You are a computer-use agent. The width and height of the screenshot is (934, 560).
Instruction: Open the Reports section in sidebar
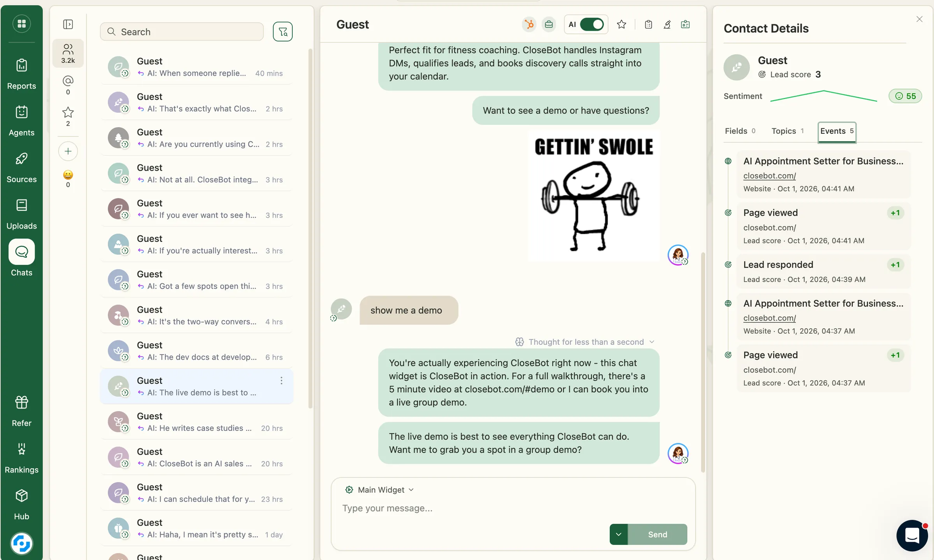[21, 74]
